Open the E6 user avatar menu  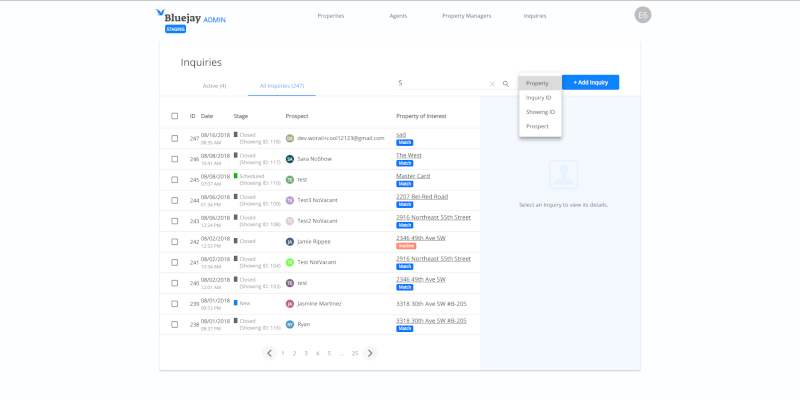point(643,15)
